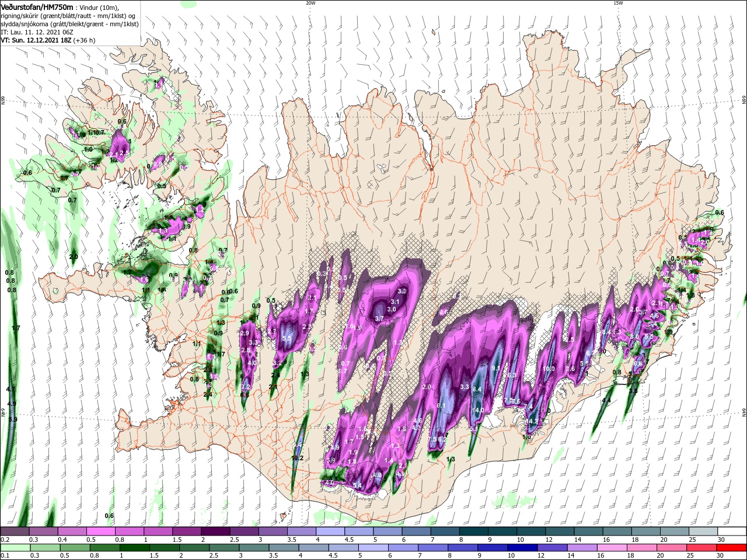Click top legend swatch between 4 and 4.5
This screenshot has height=560, width=747.
(330, 531)
